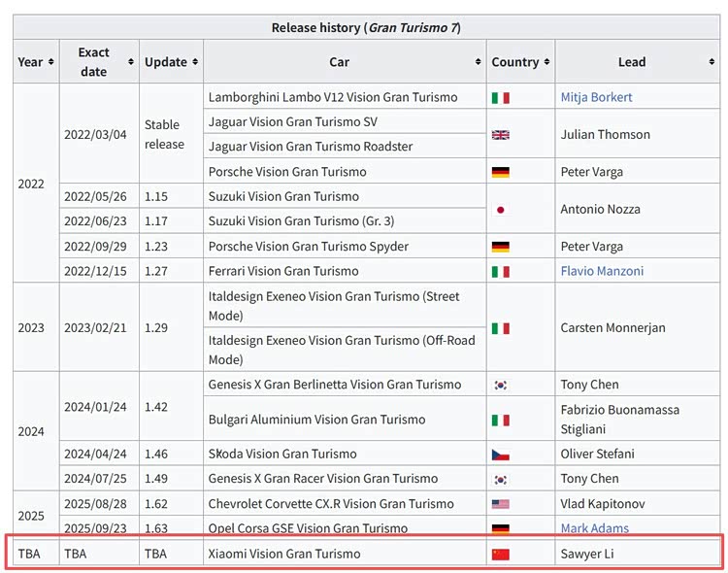
Task: Sort the table by the Year column
Action: click(x=36, y=62)
